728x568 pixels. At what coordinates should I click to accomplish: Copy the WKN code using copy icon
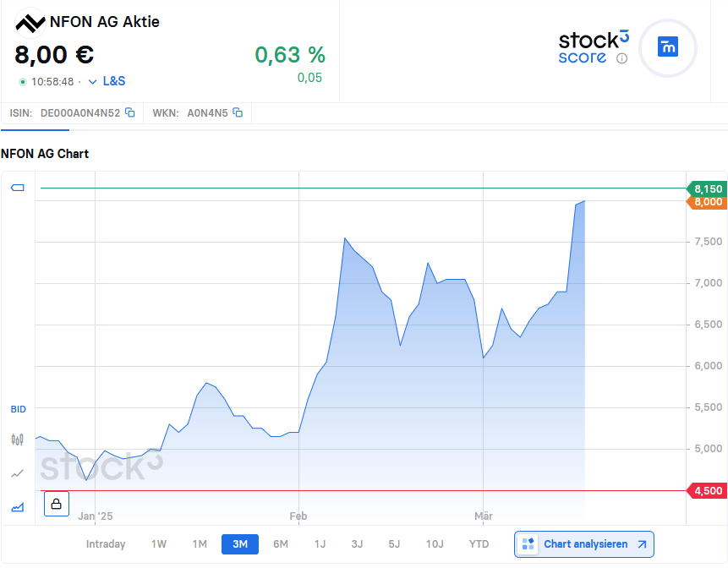pos(238,112)
